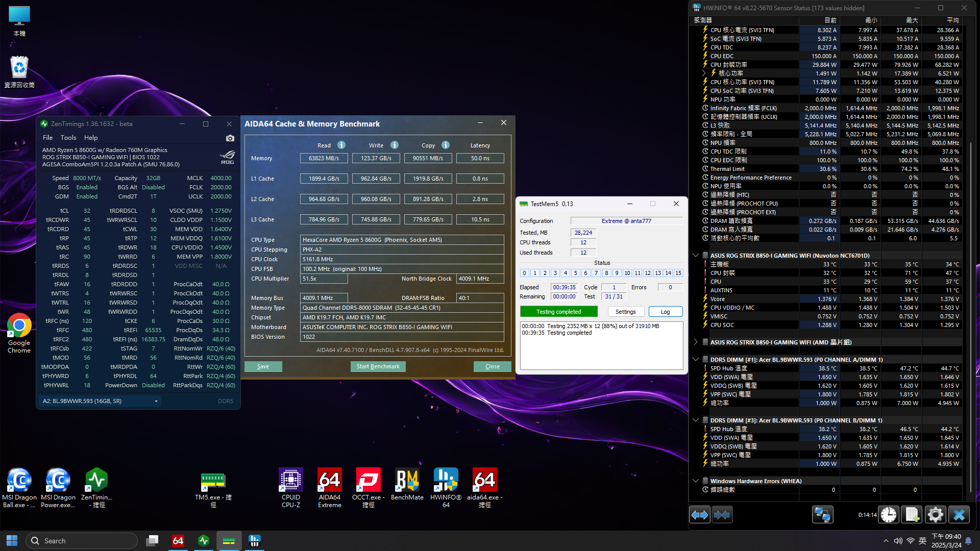Click volume icon in system tray
This screenshot has width=980, height=551.
[898, 541]
